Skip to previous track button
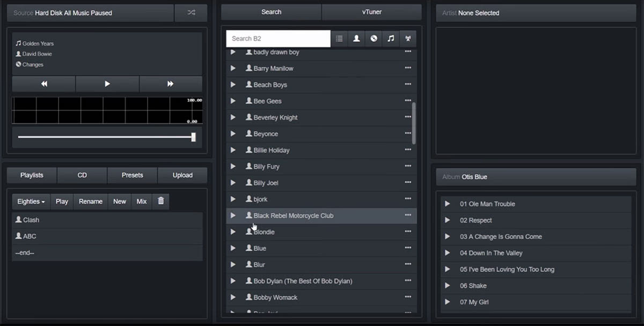 click(44, 84)
